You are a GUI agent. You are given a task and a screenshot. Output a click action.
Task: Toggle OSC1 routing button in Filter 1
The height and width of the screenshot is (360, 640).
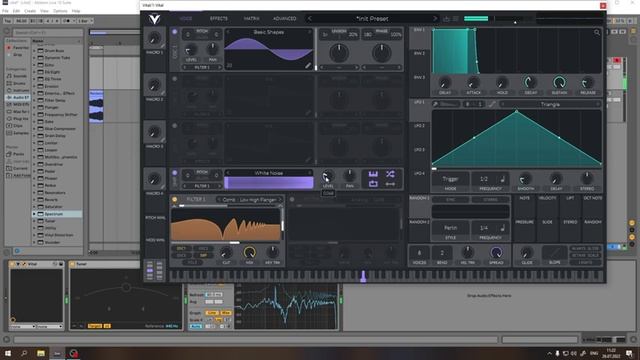click(181, 249)
